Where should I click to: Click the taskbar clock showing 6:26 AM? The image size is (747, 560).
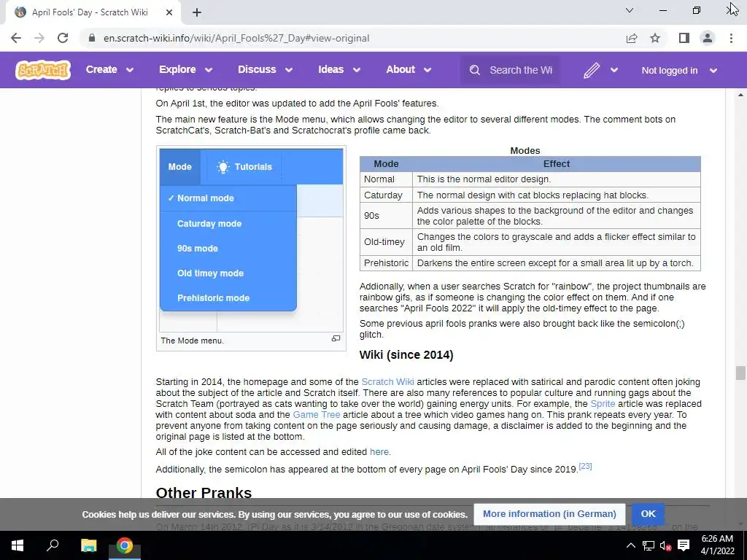(x=717, y=545)
